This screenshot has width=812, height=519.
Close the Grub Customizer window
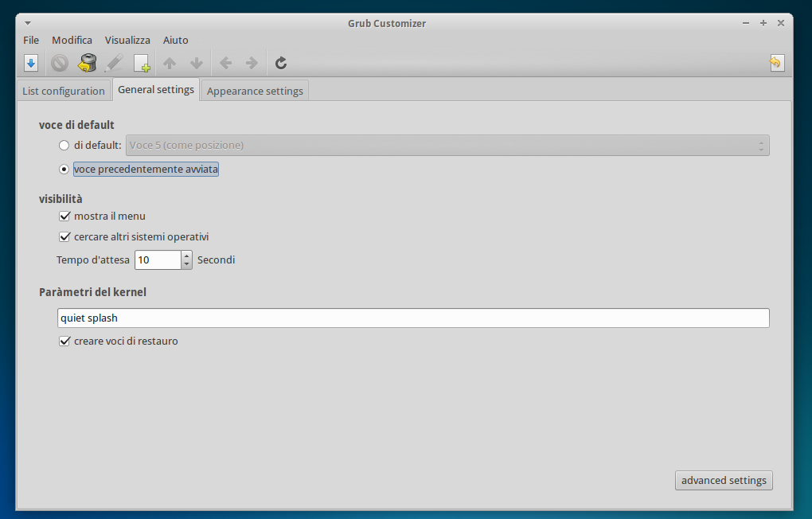(x=781, y=23)
